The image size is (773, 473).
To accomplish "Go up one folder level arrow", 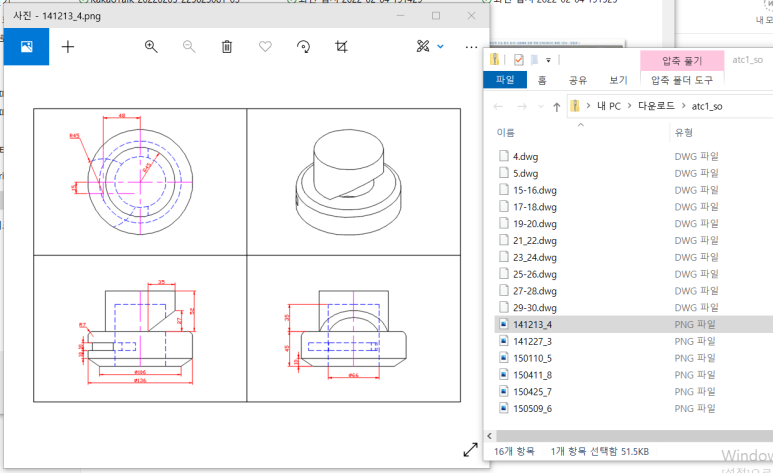I will [x=557, y=107].
